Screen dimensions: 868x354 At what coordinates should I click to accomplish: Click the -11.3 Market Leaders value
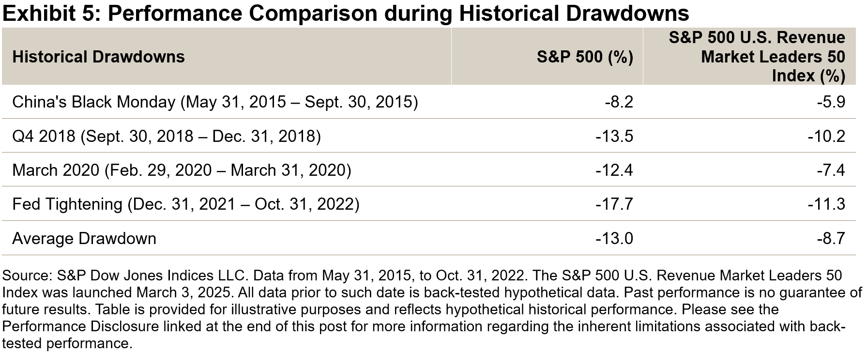(x=826, y=204)
